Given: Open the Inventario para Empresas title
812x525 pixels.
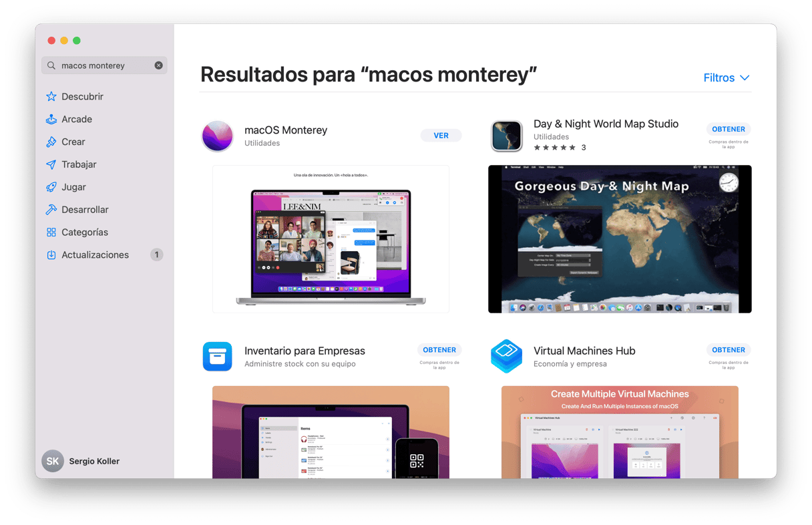Looking at the screenshot, I should pyautogui.click(x=304, y=351).
